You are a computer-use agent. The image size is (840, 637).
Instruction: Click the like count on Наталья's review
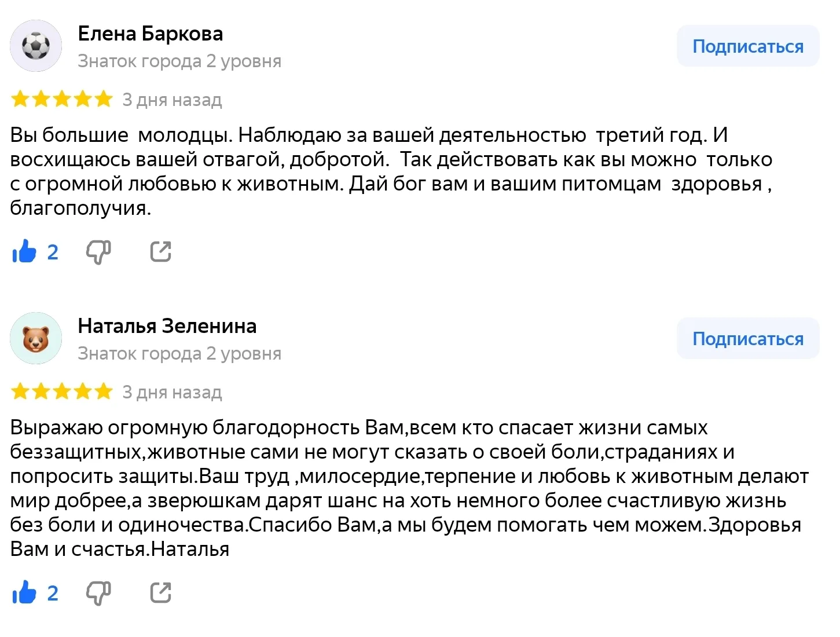pos(53,593)
